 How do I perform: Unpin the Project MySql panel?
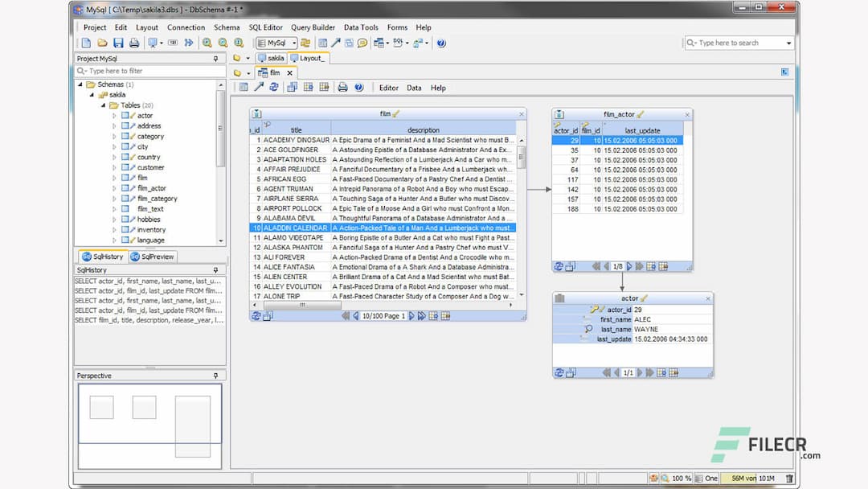coord(215,59)
